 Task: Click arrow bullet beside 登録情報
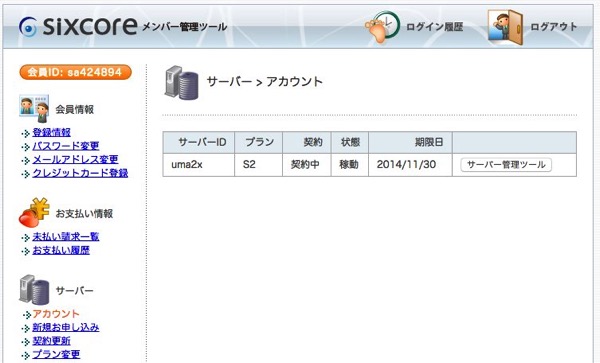(26, 133)
